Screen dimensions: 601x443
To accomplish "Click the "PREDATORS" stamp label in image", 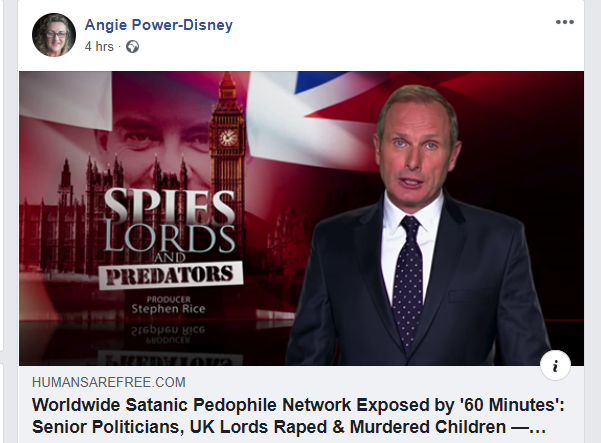I will pos(171,275).
